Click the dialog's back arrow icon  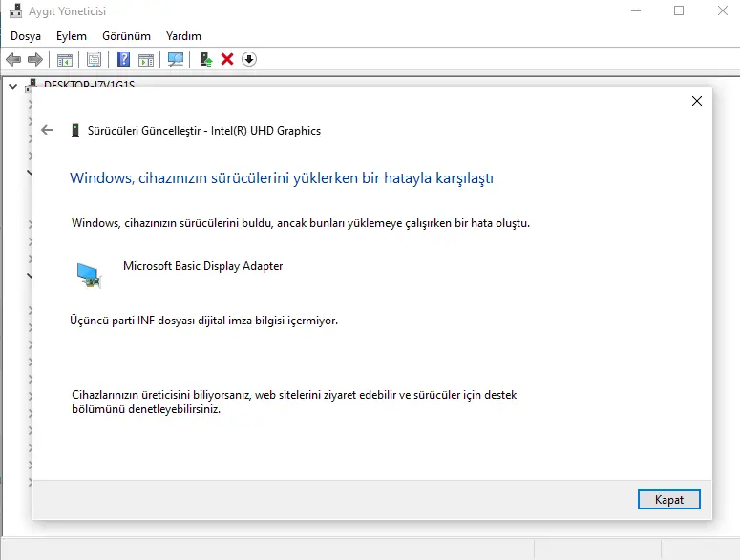(x=47, y=130)
